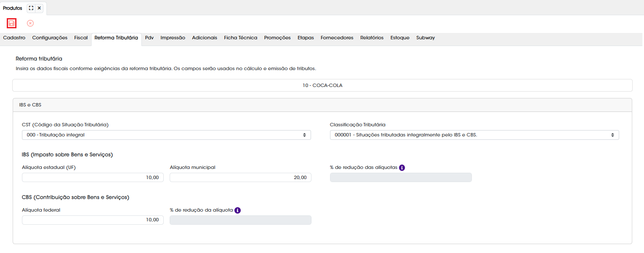Image resolution: width=644 pixels, height=253 pixels.
Task: Open the CST (Código da Situação Tributária) dropdown
Action: [166, 135]
